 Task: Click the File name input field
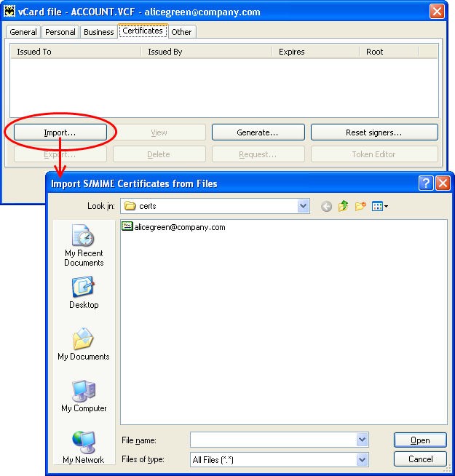(274, 440)
